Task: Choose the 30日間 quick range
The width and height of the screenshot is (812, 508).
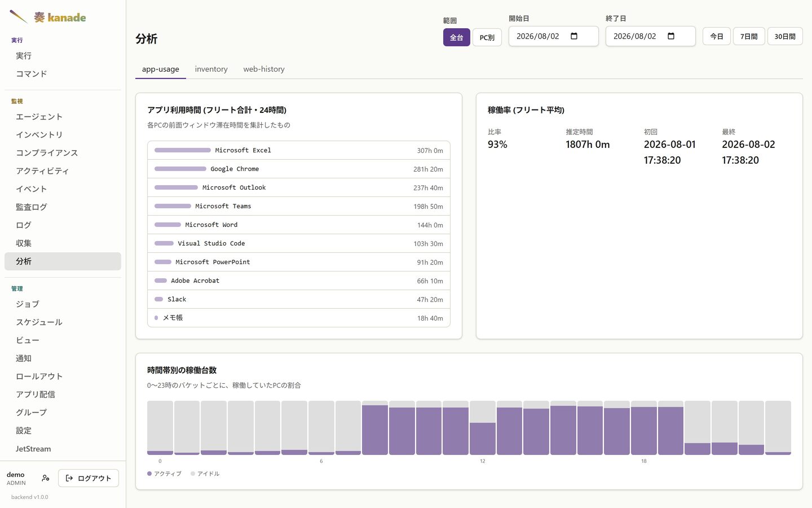Action: coord(785,36)
